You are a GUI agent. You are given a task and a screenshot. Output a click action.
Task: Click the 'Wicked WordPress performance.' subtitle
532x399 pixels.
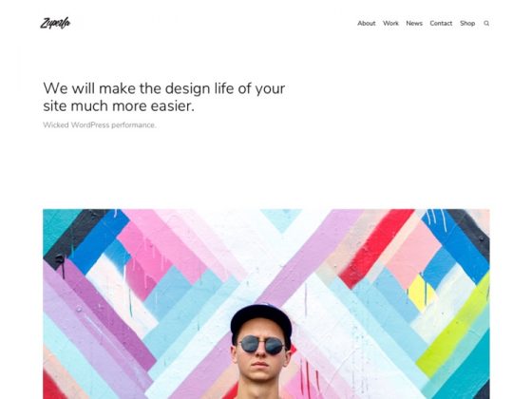[100, 124]
